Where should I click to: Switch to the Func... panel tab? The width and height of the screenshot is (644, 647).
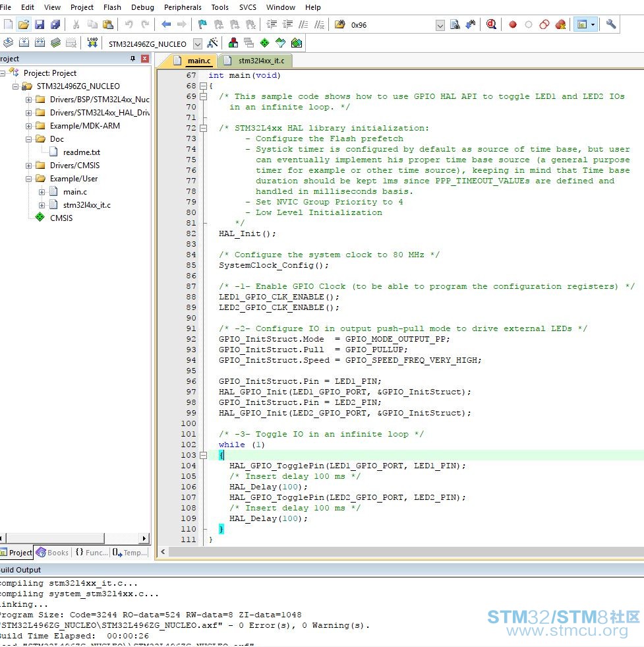pyautogui.click(x=92, y=553)
